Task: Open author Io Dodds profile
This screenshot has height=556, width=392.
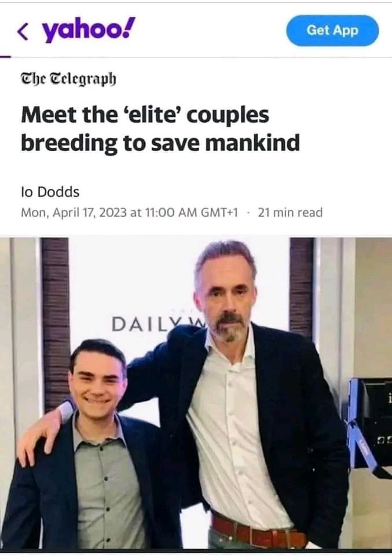Action: [x=50, y=192]
